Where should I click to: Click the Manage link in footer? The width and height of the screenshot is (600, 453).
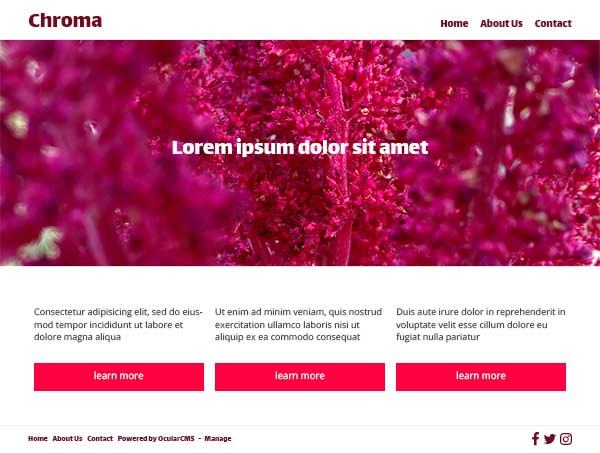tap(218, 438)
